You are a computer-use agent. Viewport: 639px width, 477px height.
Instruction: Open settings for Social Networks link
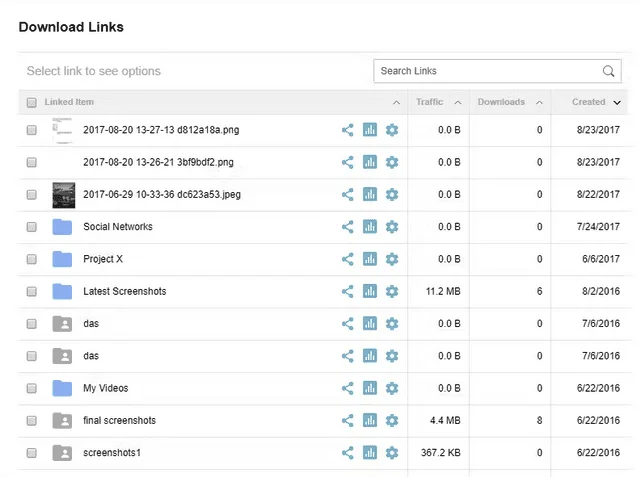click(x=392, y=227)
